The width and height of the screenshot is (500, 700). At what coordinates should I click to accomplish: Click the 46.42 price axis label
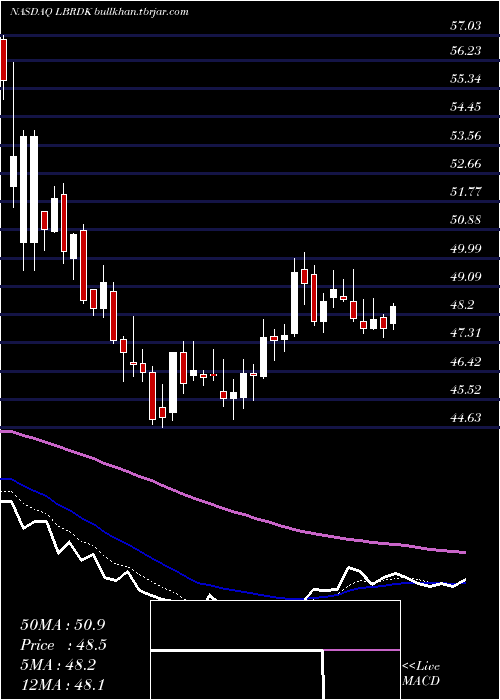point(466,362)
